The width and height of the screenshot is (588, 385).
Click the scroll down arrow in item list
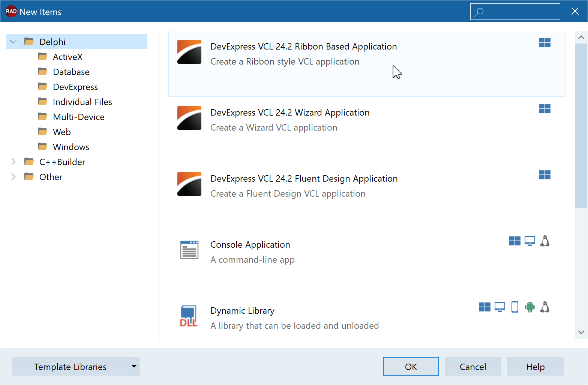click(581, 332)
